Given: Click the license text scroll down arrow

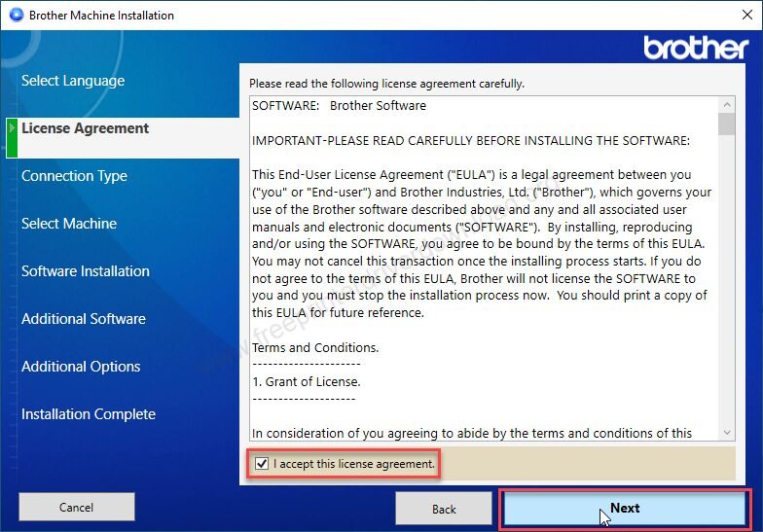Looking at the screenshot, I should [727, 432].
